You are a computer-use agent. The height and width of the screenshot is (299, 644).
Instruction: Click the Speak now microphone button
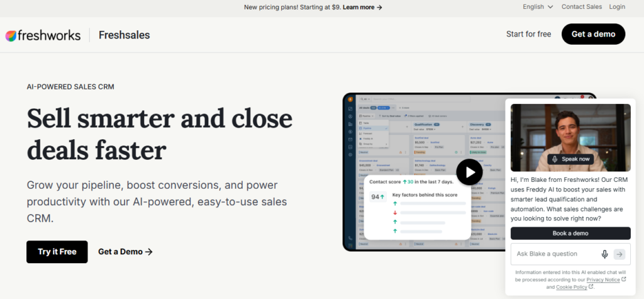click(x=570, y=159)
